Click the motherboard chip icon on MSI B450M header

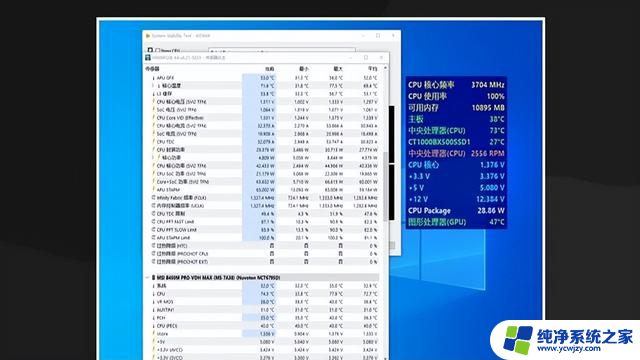click(x=153, y=278)
